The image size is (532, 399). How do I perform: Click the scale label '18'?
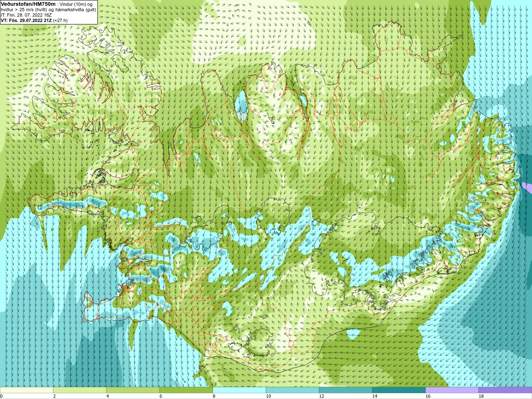pos(481,396)
